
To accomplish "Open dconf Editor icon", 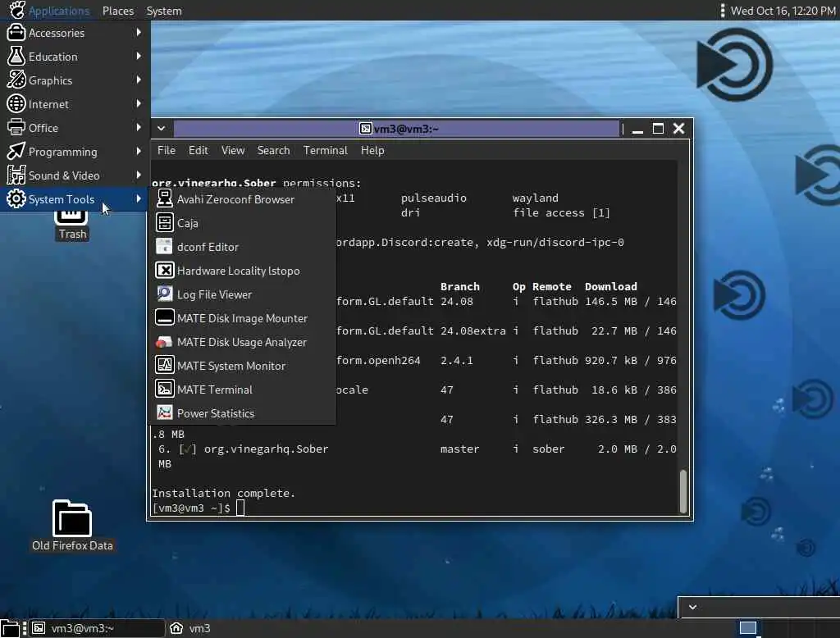I will [164, 246].
